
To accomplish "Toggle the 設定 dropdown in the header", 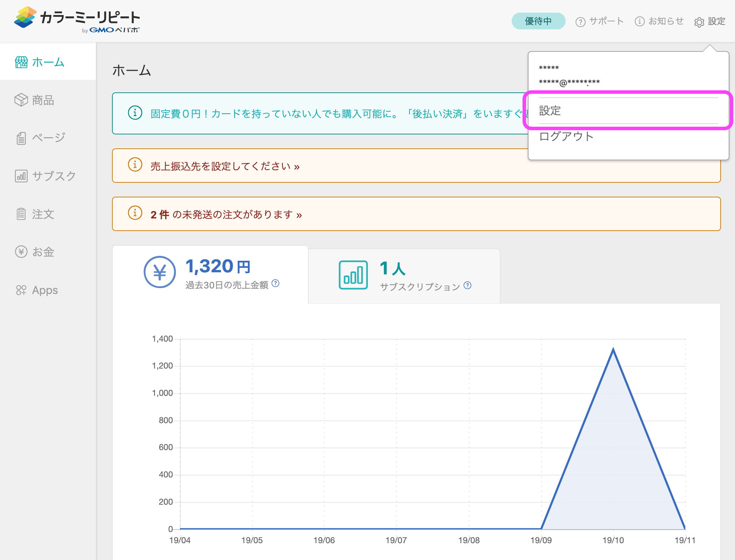I will click(x=710, y=21).
